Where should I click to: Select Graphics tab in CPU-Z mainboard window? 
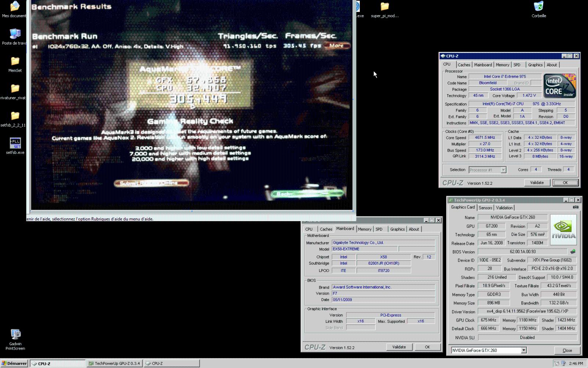pyautogui.click(x=397, y=229)
